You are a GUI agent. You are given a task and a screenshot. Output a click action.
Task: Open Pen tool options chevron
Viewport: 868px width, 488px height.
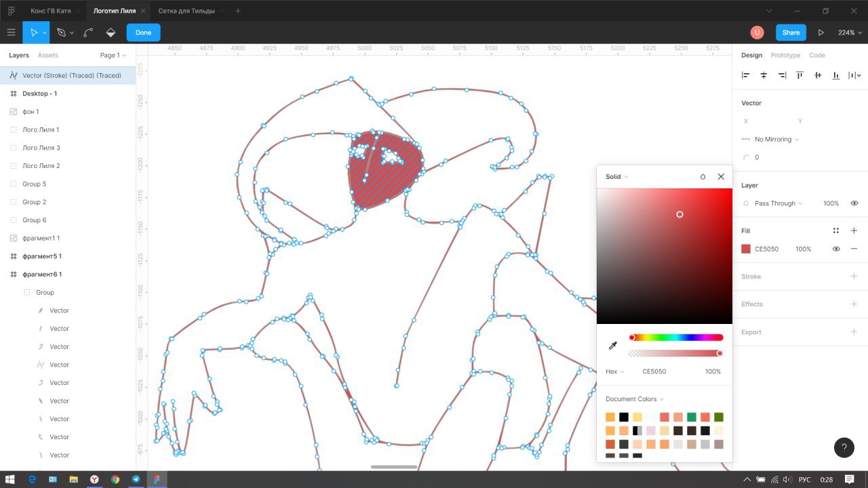(71, 33)
